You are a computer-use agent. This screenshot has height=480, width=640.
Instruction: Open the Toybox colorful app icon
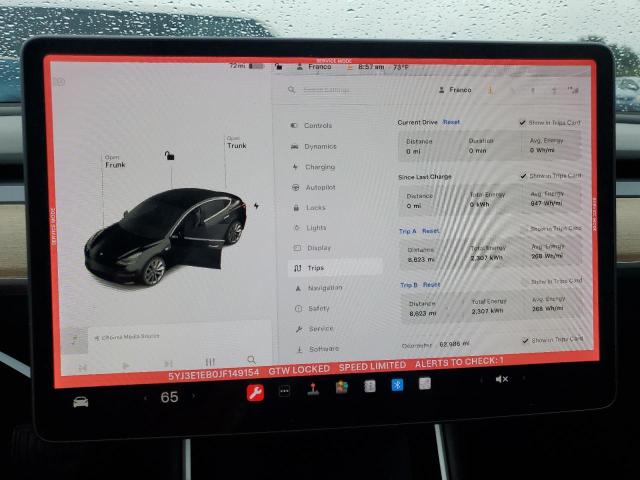click(342, 387)
